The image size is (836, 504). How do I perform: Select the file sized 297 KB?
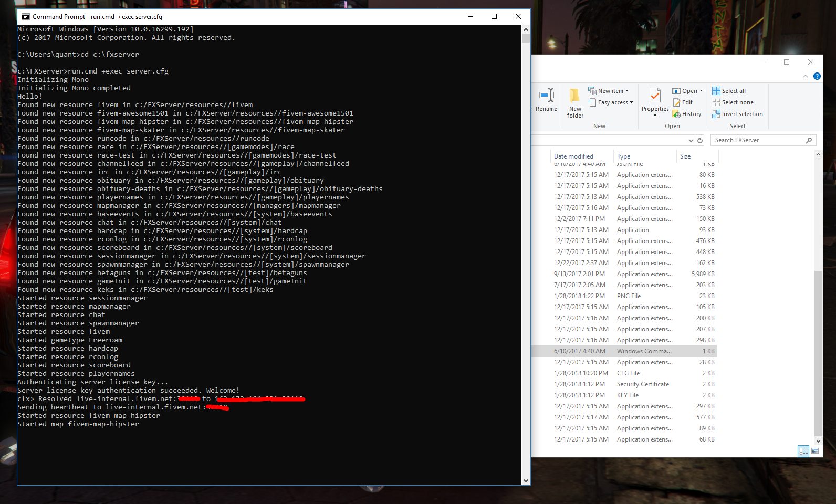point(624,406)
